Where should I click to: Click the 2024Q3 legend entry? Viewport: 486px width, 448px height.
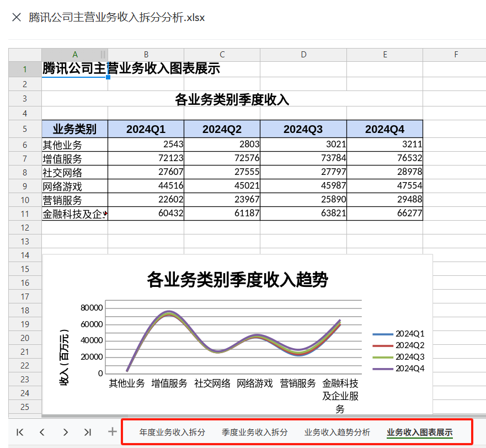click(399, 357)
